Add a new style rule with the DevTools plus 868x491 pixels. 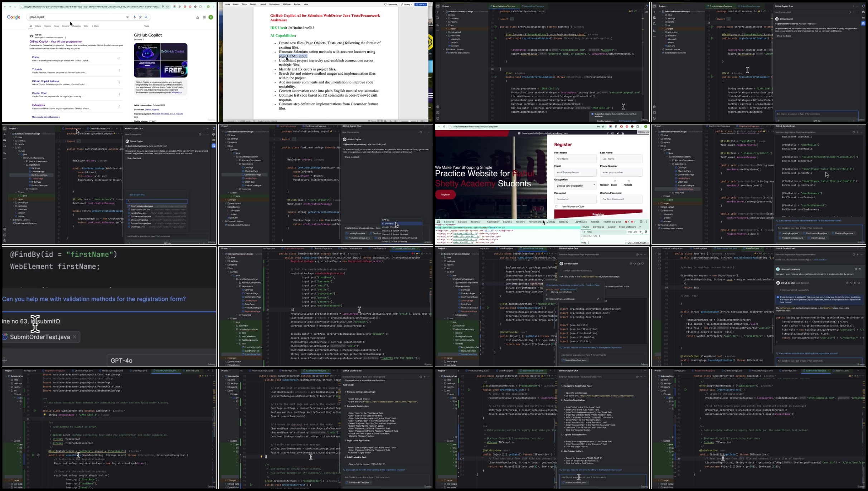pyautogui.click(x=641, y=232)
